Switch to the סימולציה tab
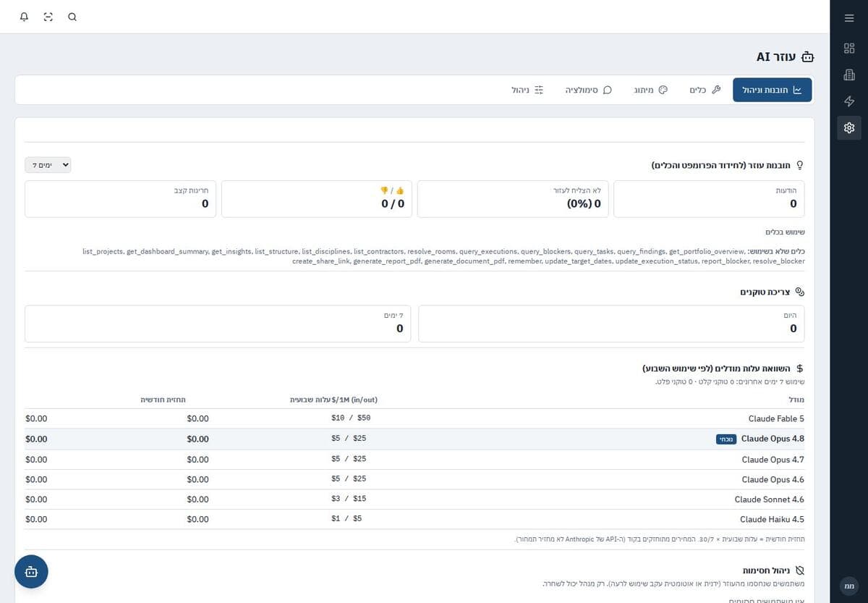Image resolution: width=868 pixels, height=603 pixels. coord(589,90)
